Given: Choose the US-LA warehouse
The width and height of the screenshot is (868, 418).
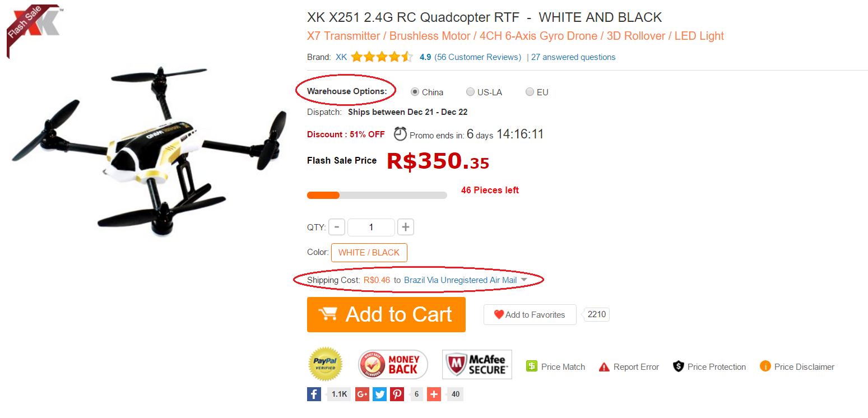Looking at the screenshot, I should click(x=470, y=92).
